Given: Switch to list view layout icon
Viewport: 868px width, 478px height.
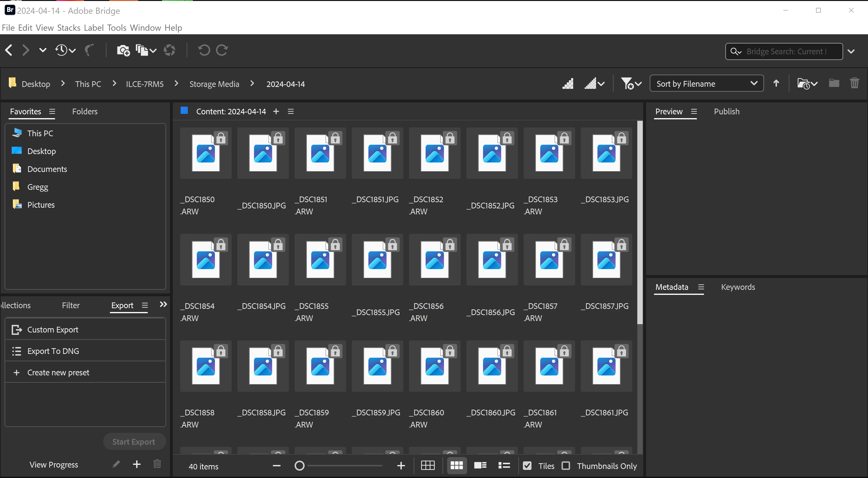Looking at the screenshot, I should coord(504,466).
